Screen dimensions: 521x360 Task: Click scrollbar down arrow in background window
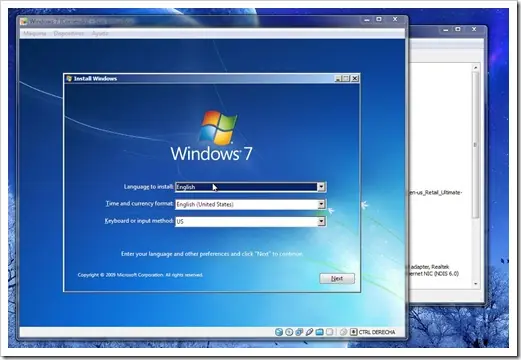pyautogui.click(x=476, y=284)
